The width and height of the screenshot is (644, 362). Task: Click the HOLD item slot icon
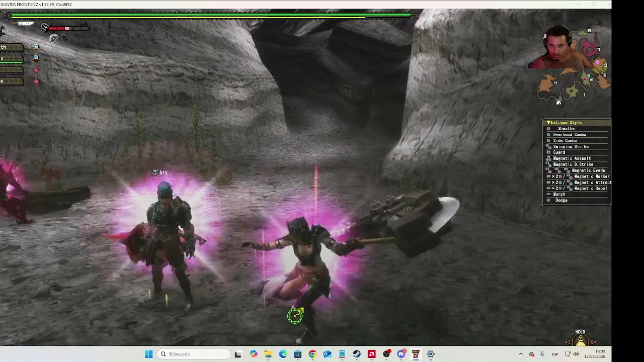click(x=581, y=340)
